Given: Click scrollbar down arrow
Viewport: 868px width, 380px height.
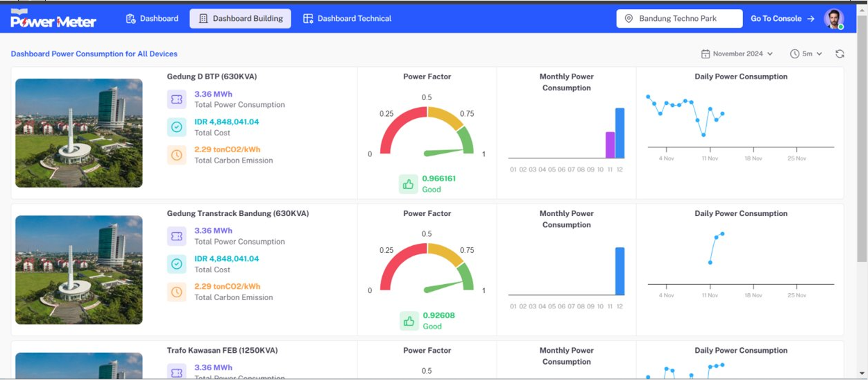Looking at the screenshot, I should point(862,374).
